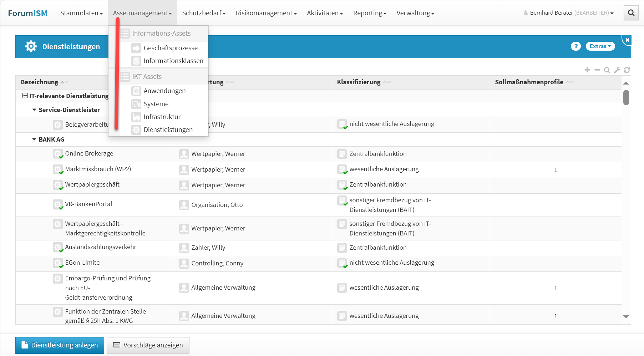Click the plus icon above the table
This screenshot has width=644, height=356.
587,70
